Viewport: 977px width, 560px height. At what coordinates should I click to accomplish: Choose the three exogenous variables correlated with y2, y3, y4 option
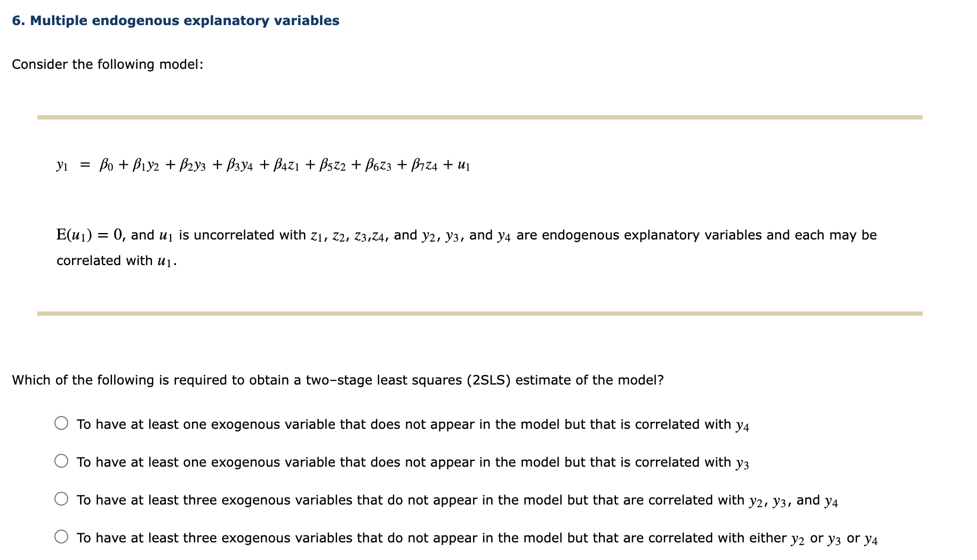62,499
